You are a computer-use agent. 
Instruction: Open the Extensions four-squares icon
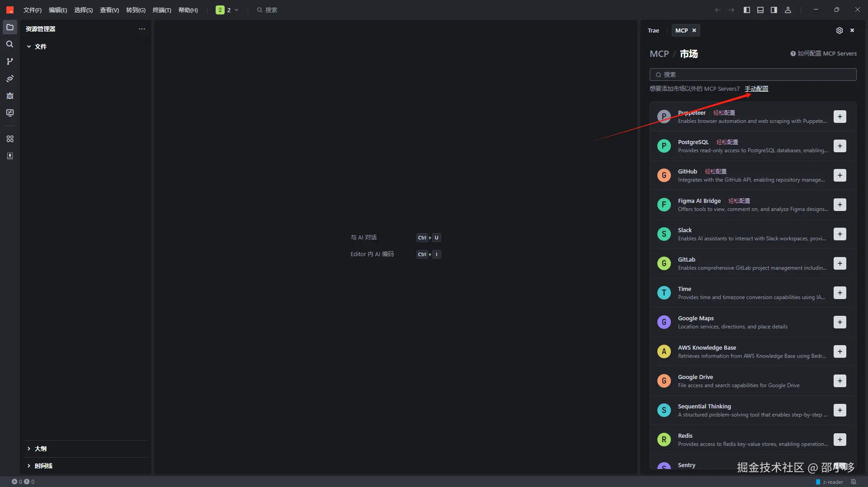(10, 139)
